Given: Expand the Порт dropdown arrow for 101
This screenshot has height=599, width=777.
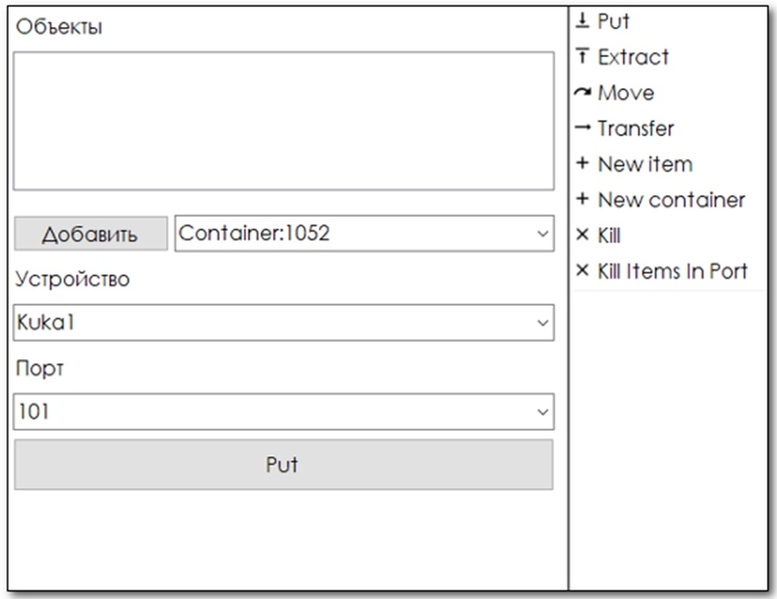Looking at the screenshot, I should [x=542, y=411].
